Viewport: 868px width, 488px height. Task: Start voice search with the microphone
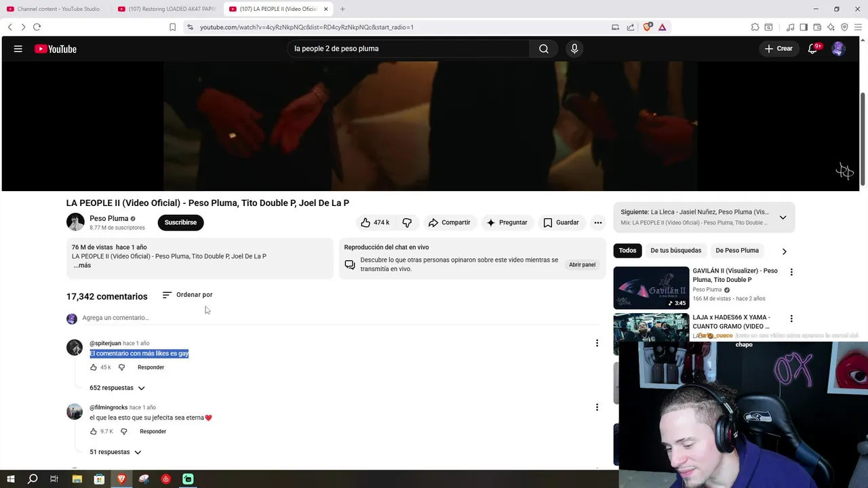pos(574,49)
